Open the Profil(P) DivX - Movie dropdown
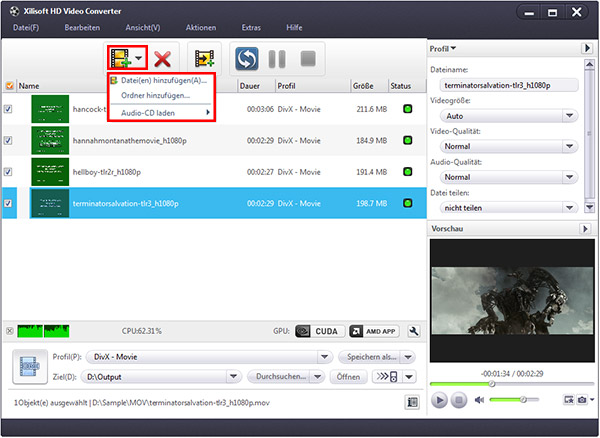 click(x=209, y=357)
